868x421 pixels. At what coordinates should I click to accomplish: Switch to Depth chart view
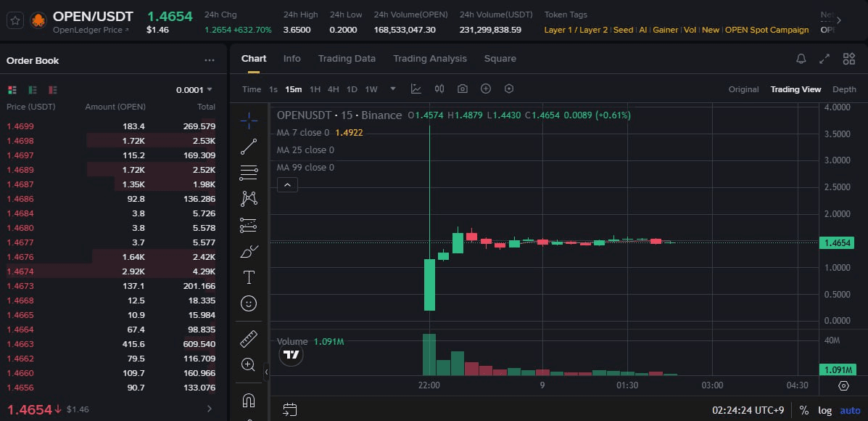pyautogui.click(x=843, y=89)
